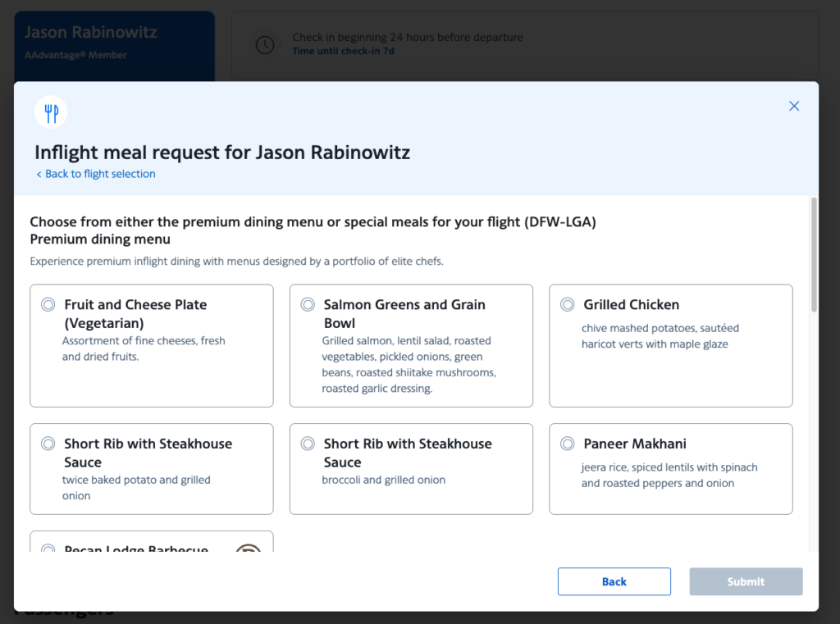840x624 pixels.
Task: Select Short Rib with twice baked potato
Action: pyautogui.click(x=47, y=443)
